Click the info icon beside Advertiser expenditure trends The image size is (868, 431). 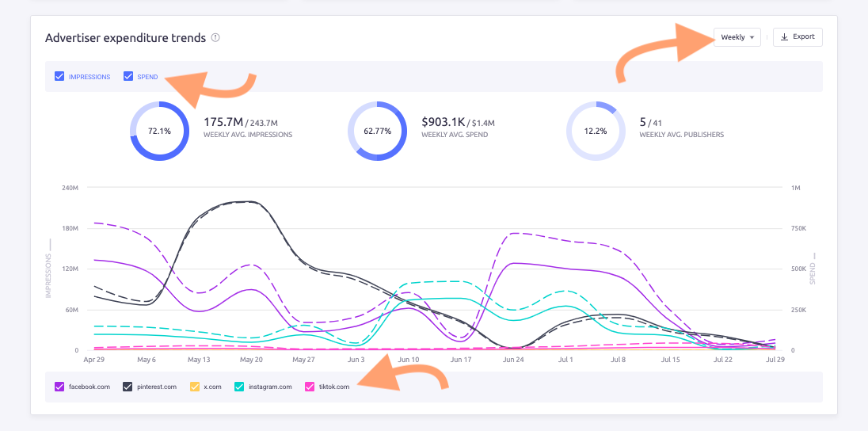[x=215, y=37]
